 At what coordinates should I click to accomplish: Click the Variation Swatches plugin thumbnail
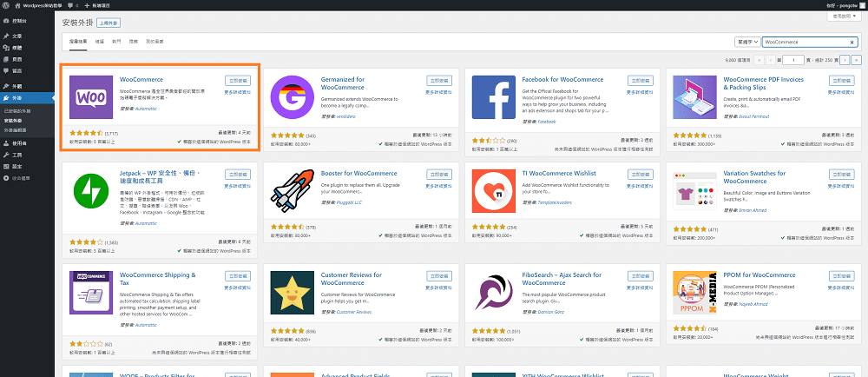pos(694,191)
